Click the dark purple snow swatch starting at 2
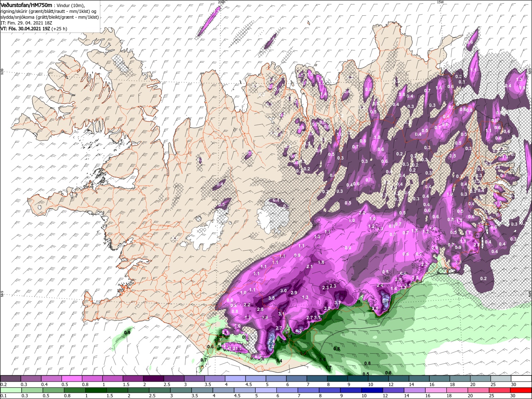532x399 pixels. pyautogui.click(x=153, y=379)
